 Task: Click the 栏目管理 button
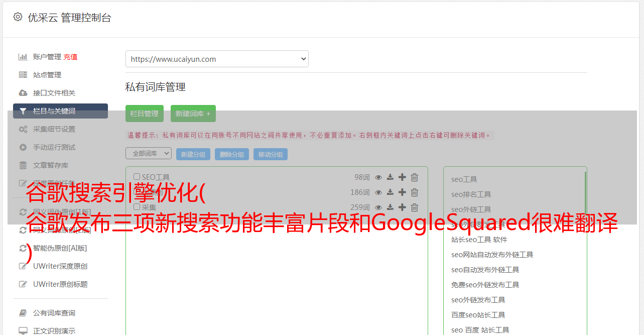[145, 114]
